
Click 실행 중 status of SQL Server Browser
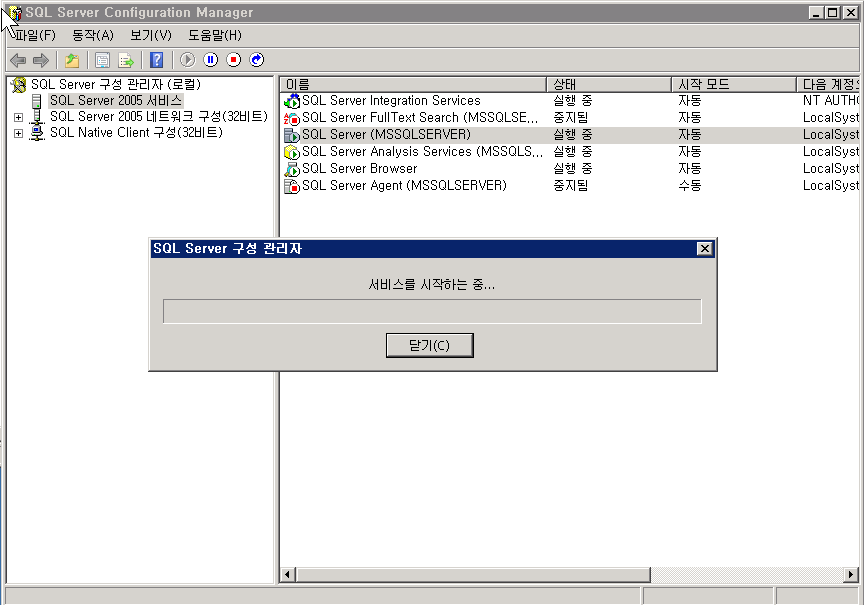573,169
